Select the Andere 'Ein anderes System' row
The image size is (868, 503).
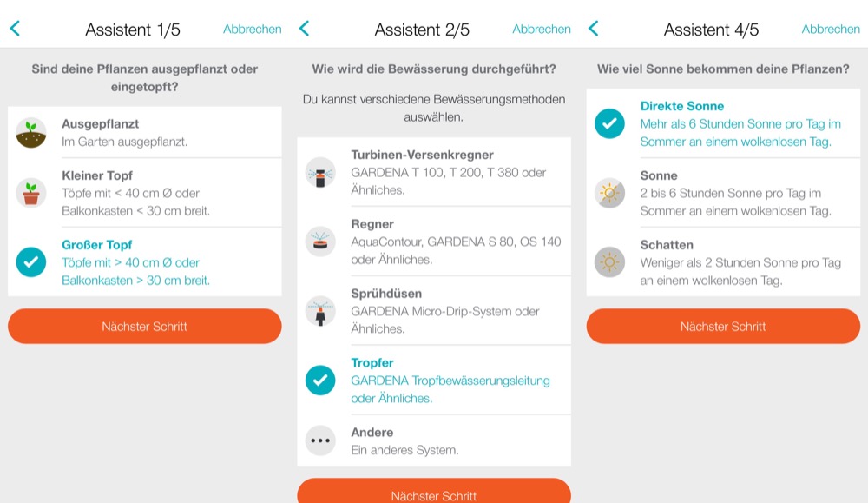434,441
